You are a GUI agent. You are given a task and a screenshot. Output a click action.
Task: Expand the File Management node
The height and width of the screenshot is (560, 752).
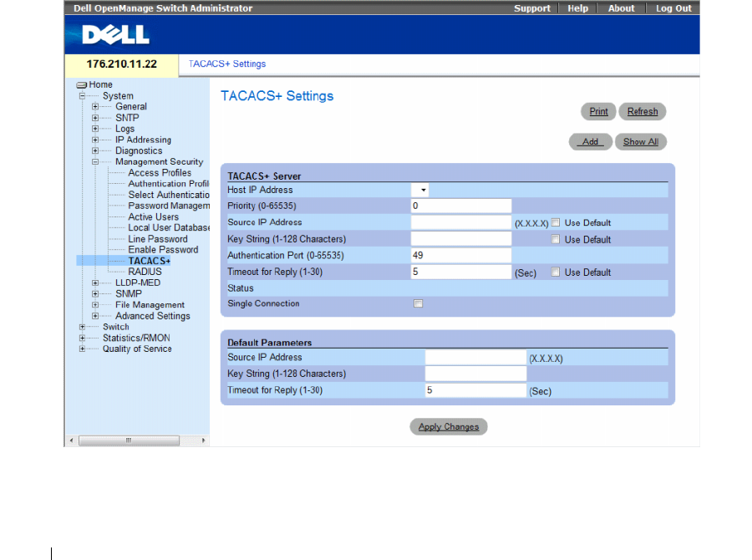click(95, 305)
